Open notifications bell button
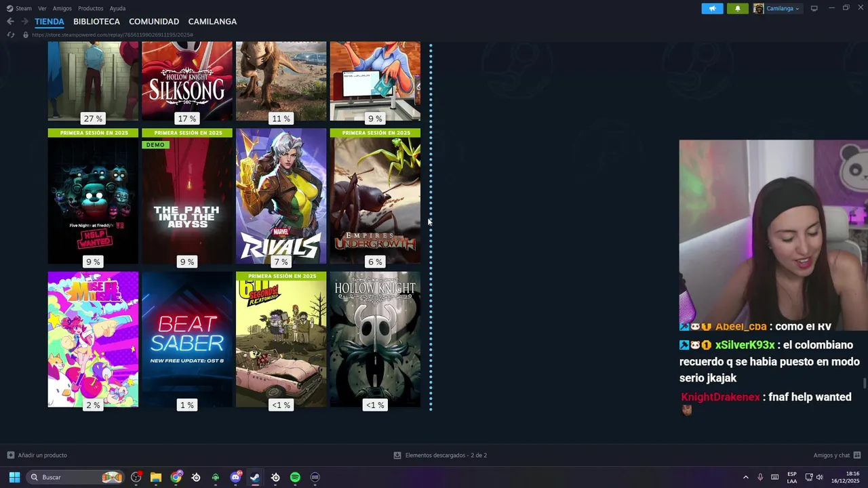Viewport: 868px width, 488px height. (738, 8)
